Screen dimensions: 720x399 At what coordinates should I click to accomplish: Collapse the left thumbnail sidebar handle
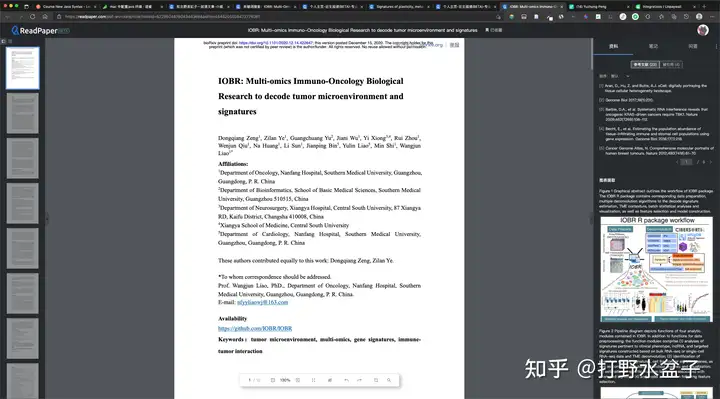tap(46, 219)
